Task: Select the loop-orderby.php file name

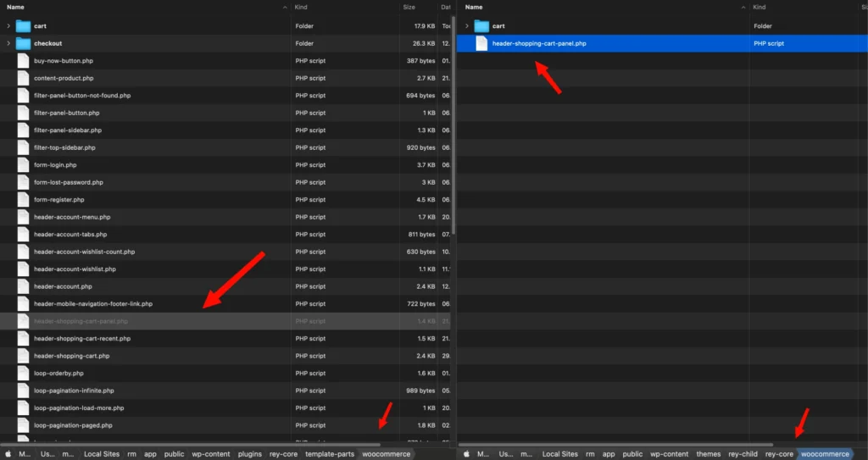Action: (x=58, y=373)
